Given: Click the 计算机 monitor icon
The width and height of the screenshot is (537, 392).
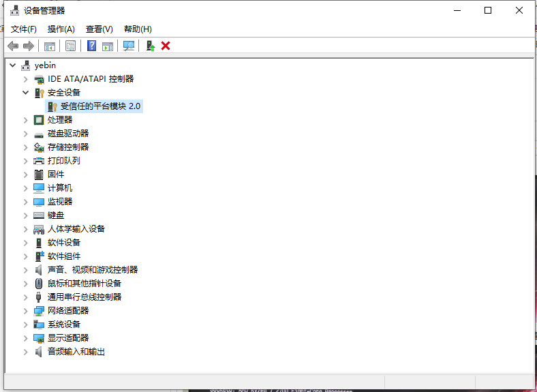Looking at the screenshot, I should (39, 188).
